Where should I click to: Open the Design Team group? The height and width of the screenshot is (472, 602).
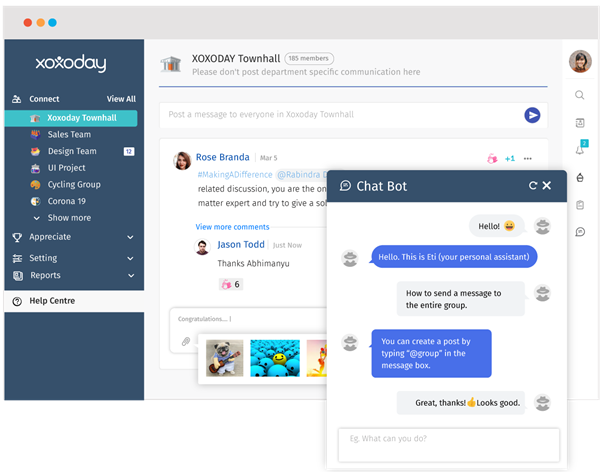tap(72, 151)
